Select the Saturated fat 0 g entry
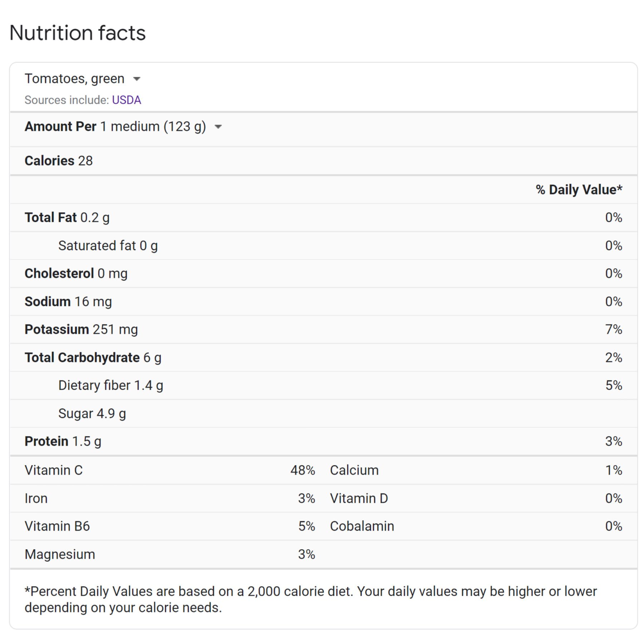Image resolution: width=644 pixels, height=644 pixels. (x=108, y=246)
